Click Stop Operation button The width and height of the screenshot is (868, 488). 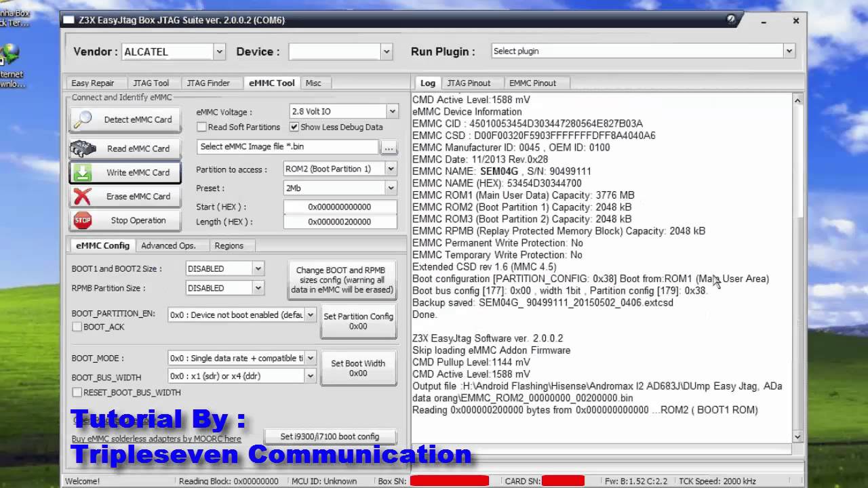(x=125, y=220)
